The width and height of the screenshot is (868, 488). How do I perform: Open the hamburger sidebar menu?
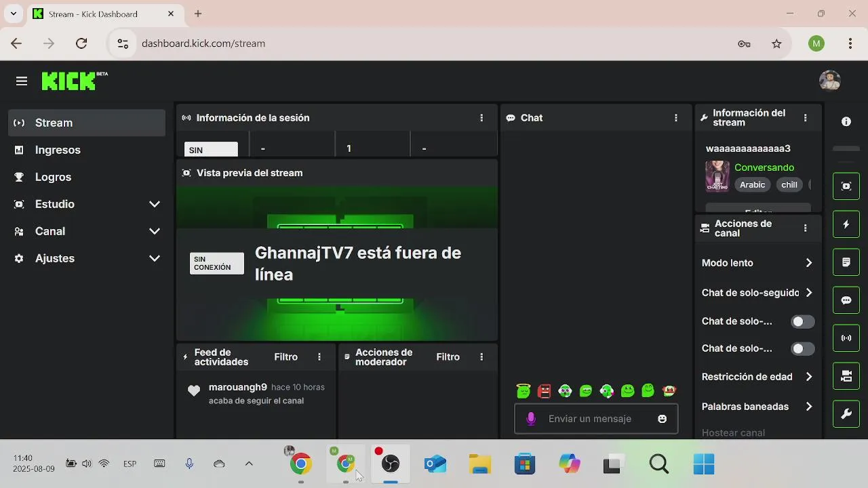[x=22, y=81]
